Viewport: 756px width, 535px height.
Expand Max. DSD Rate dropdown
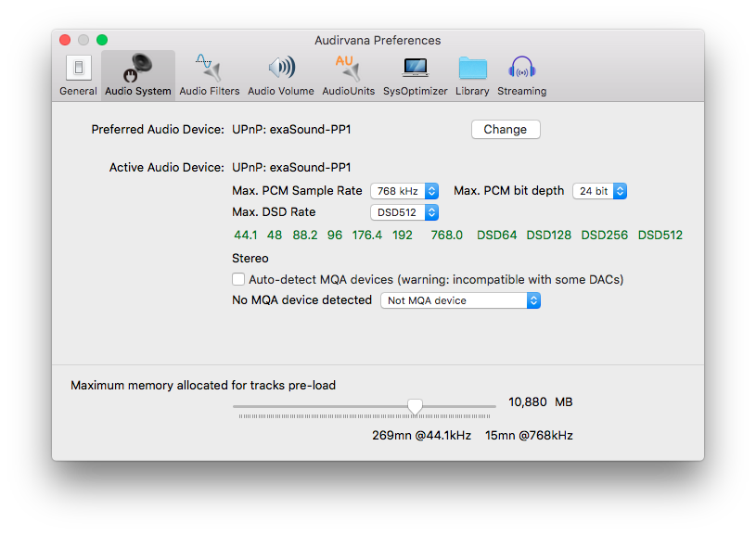click(x=404, y=212)
